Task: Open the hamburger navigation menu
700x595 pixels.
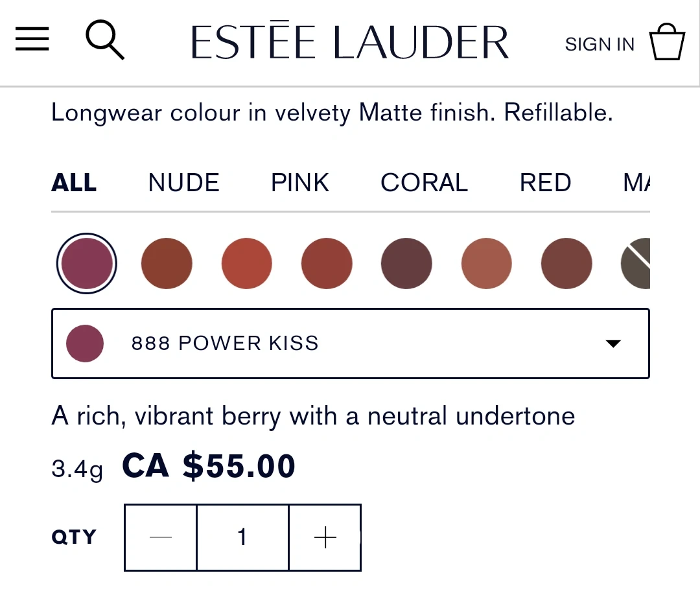Action: pyautogui.click(x=32, y=40)
